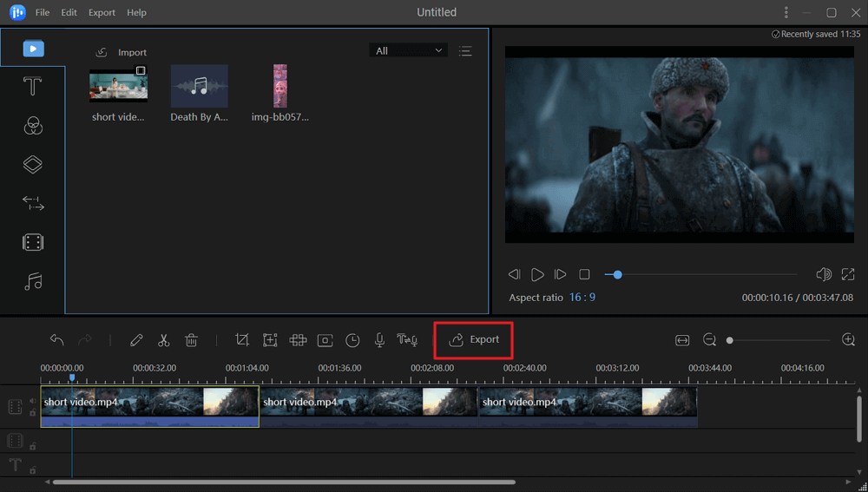The width and height of the screenshot is (868, 492).
Task: Change the 16 : 9 aspect ratio
Action: click(x=582, y=298)
